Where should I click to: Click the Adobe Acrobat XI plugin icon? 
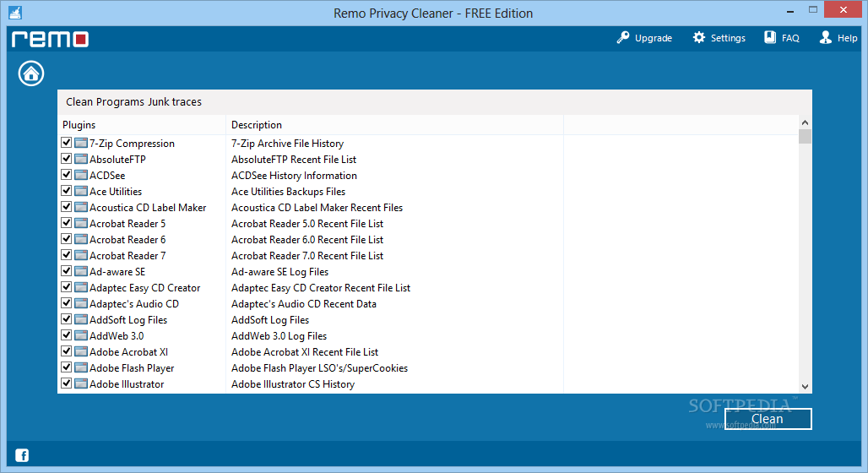coord(81,351)
